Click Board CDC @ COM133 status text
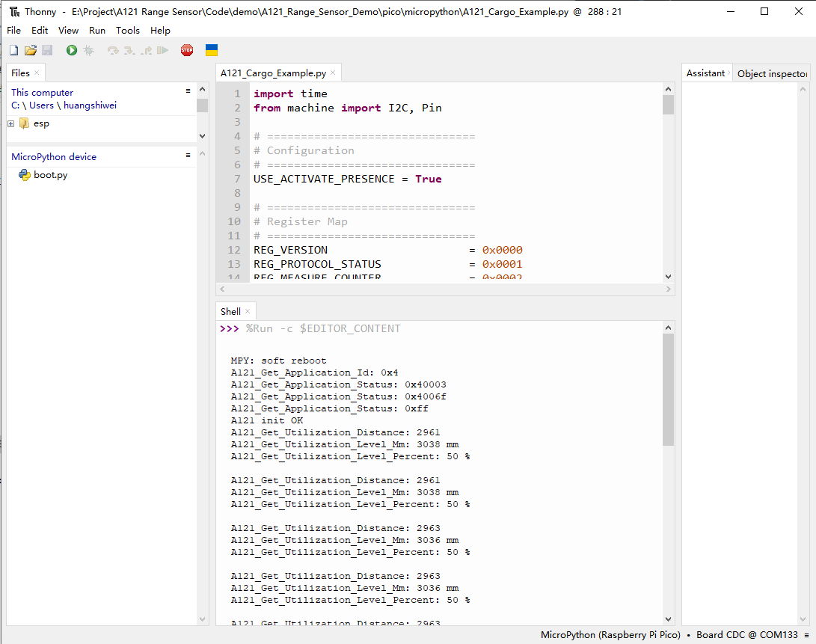Image resolution: width=816 pixels, height=644 pixels. 746,634
